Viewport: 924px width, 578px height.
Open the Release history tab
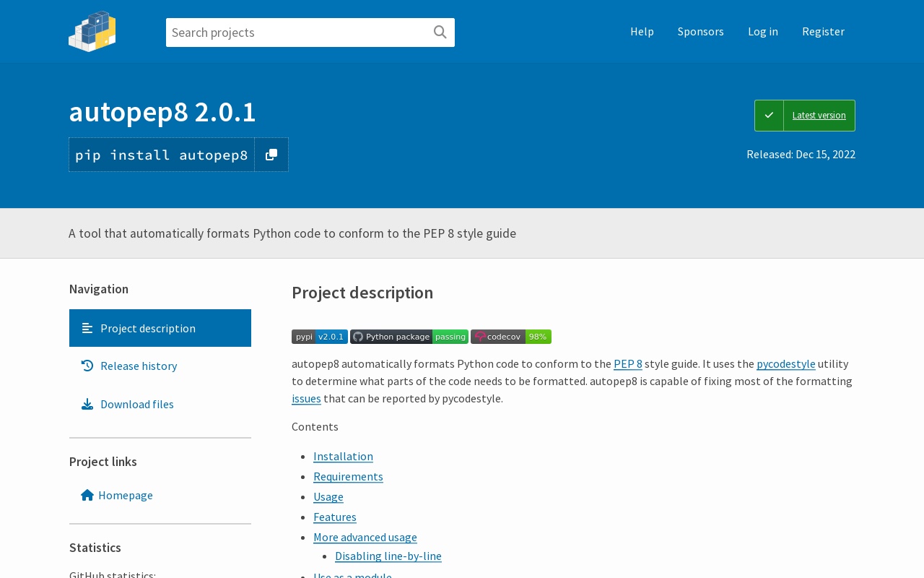[x=138, y=366]
